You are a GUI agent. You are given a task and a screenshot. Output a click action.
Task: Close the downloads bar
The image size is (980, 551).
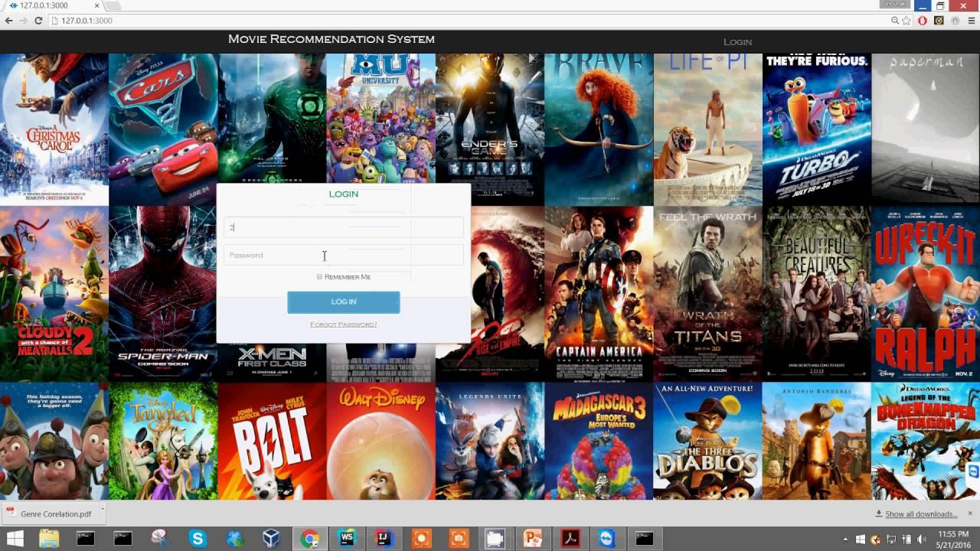(x=970, y=514)
